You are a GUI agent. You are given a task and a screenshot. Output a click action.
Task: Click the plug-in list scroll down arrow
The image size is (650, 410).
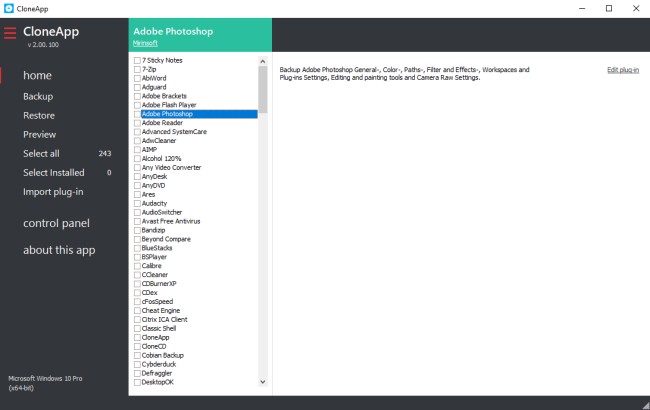tap(262, 381)
